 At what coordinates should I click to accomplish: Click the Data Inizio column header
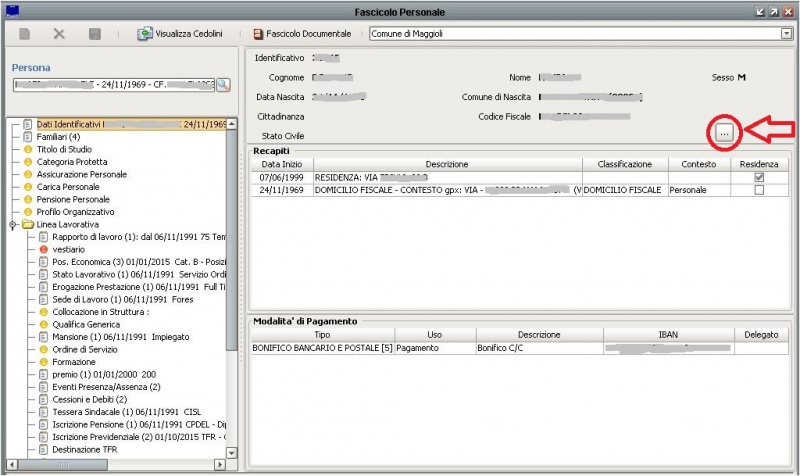coord(281,164)
